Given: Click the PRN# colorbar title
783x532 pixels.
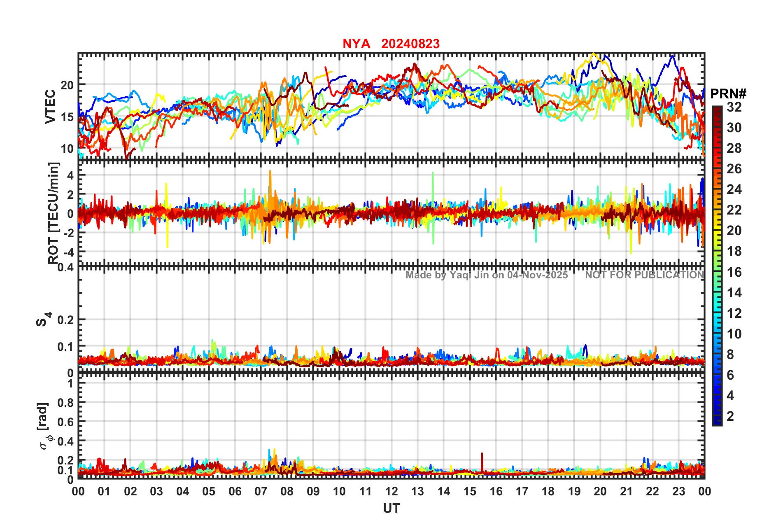Looking at the screenshot, I should (x=728, y=94).
